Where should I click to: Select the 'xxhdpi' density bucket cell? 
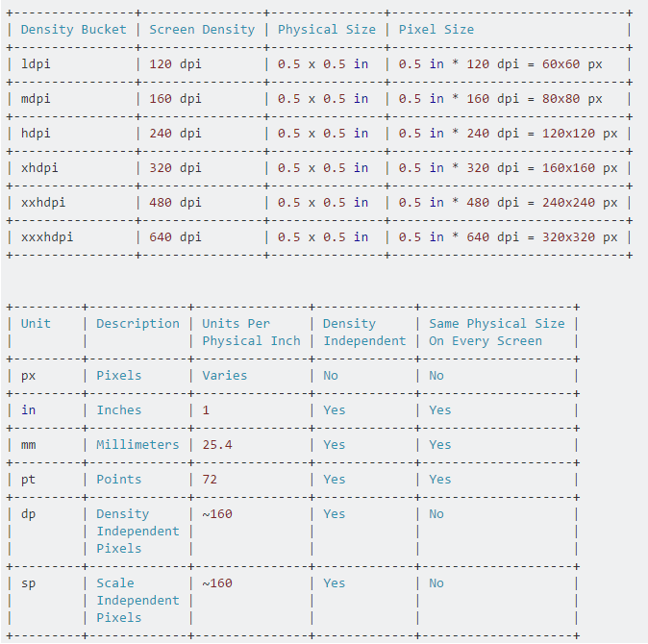43,203
